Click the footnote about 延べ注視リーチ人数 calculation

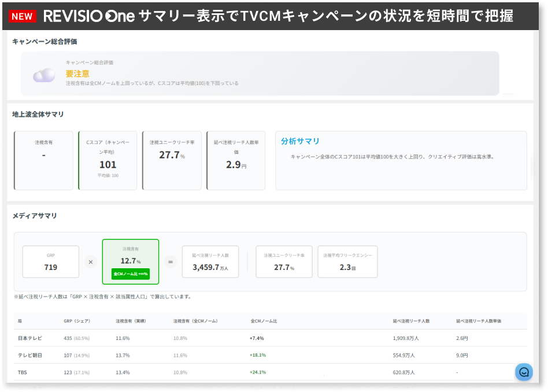pyautogui.click(x=102, y=297)
